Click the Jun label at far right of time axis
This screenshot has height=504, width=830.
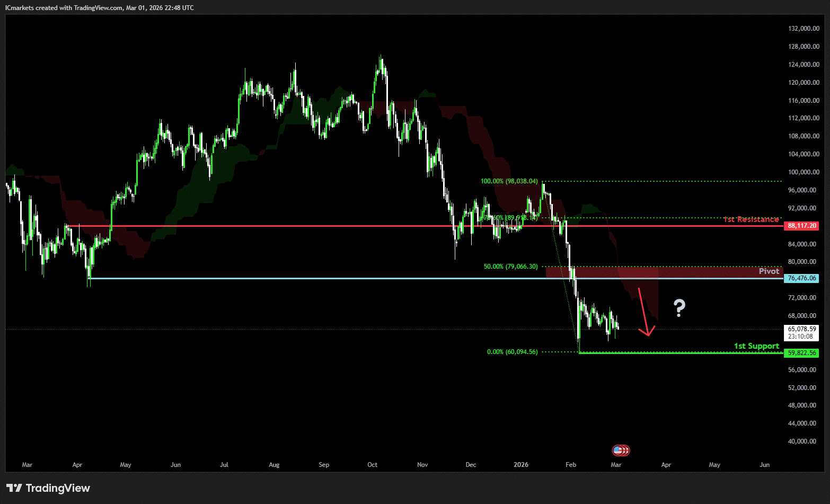coord(764,465)
